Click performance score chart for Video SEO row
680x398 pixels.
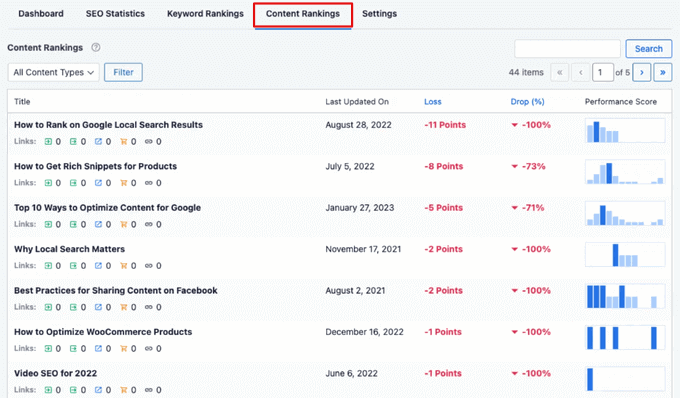(625, 379)
